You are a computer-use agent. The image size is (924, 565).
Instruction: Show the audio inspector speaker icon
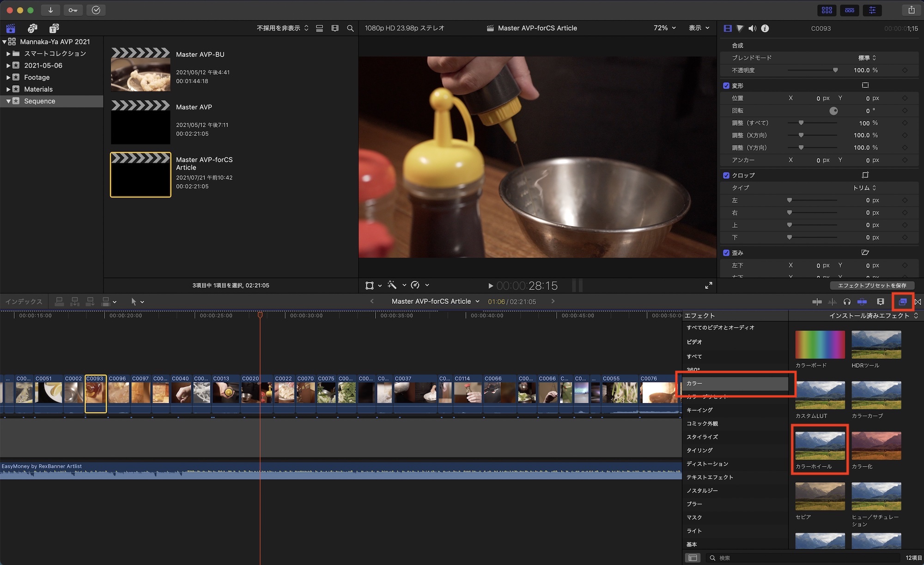(752, 28)
